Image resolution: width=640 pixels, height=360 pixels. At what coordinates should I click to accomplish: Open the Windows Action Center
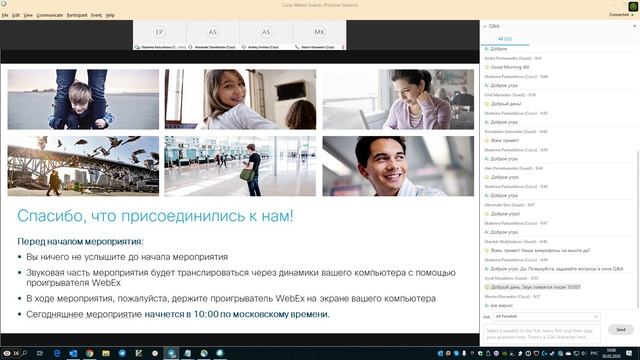629,353
